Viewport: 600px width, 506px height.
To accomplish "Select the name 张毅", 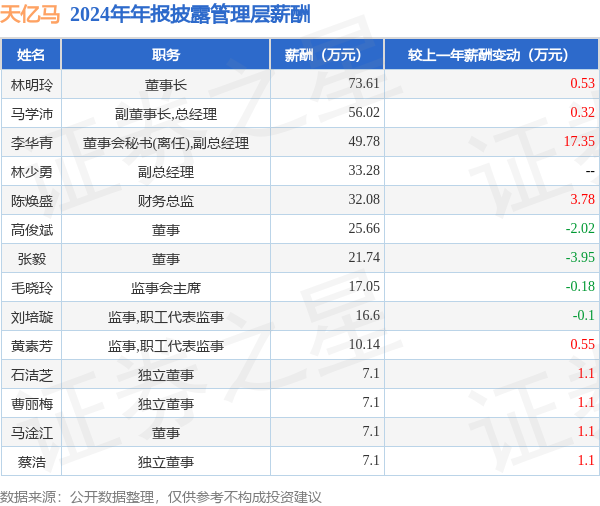I will (32, 259).
